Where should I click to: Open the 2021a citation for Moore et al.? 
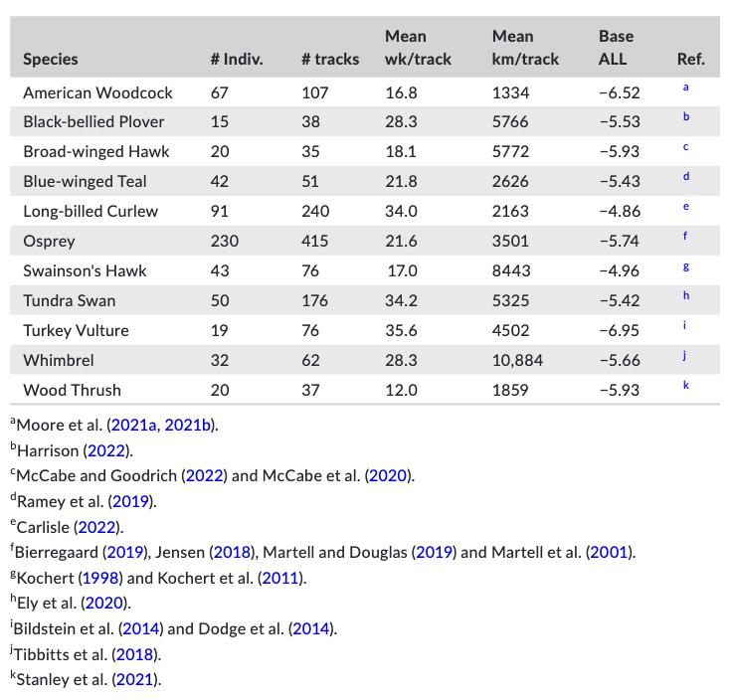coord(133,426)
